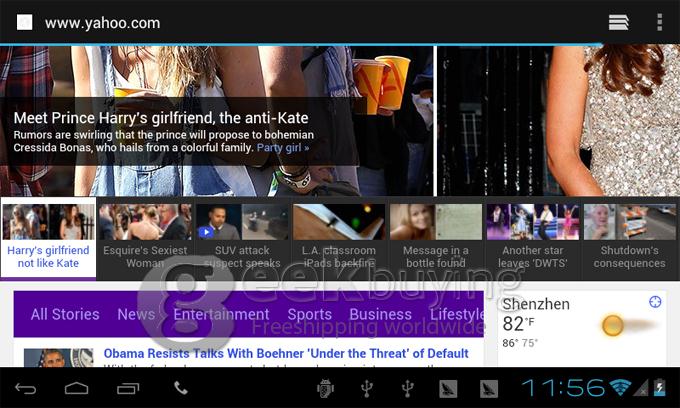Viewport: 680px width, 408px height.
Task: Click the Shenzhen weather location name
Action: pos(536,304)
